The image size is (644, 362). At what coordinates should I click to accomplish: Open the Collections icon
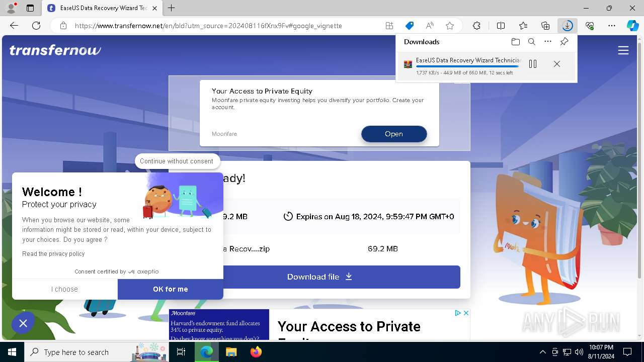click(x=545, y=26)
